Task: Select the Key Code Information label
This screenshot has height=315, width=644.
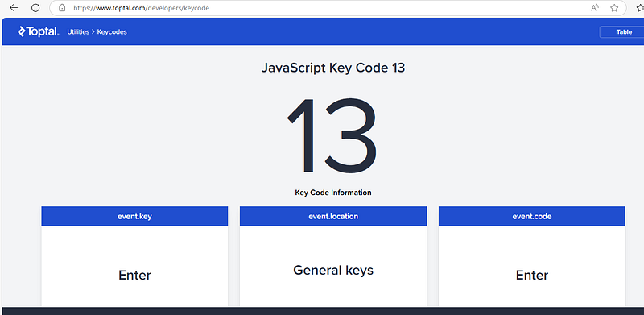Action: click(333, 193)
